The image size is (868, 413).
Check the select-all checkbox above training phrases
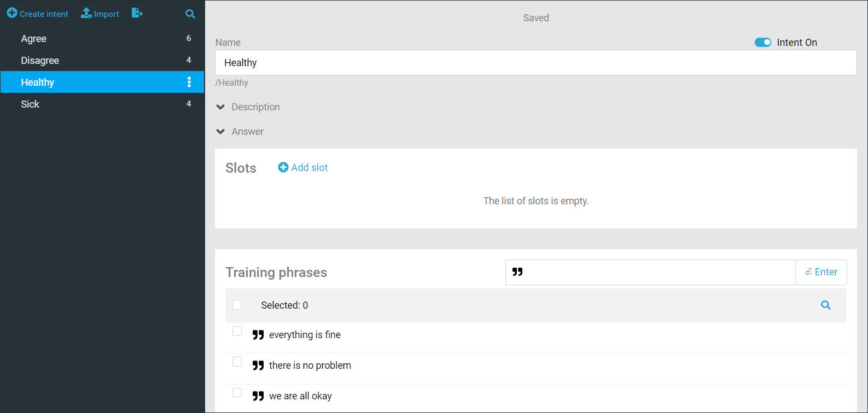point(237,305)
